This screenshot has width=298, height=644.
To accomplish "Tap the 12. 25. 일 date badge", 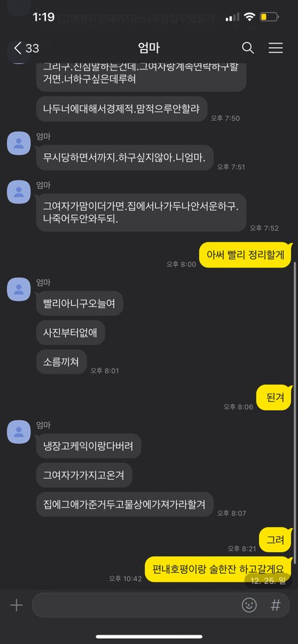I will [268, 581].
